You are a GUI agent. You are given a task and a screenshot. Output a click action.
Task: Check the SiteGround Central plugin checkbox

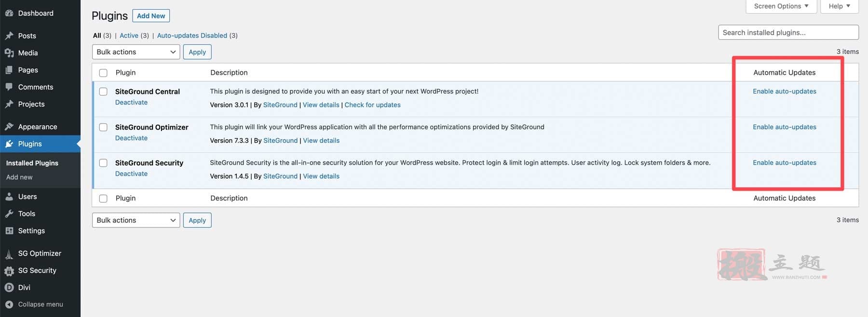coord(103,92)
